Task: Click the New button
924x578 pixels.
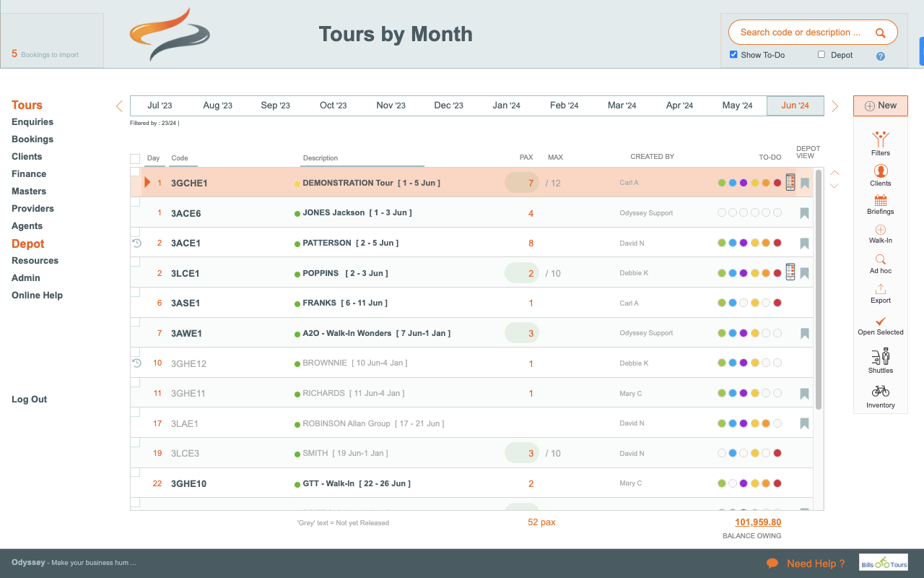Action: click(x=880, y=105)
